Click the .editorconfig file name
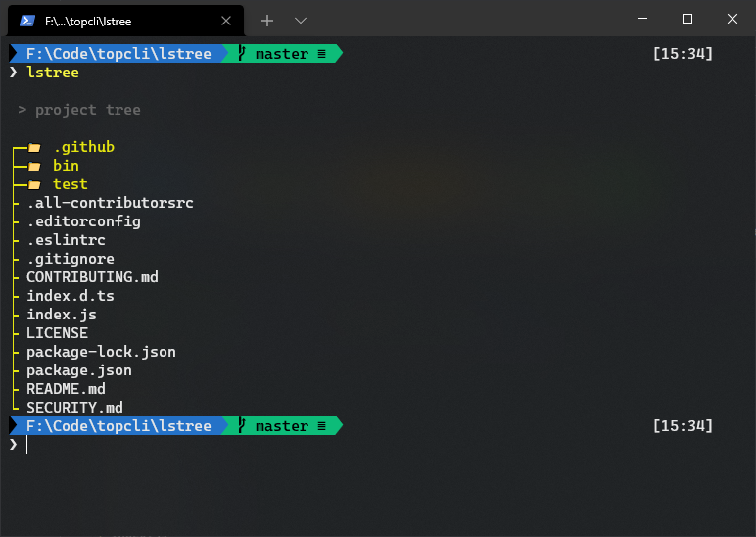 click(x=84, y=221)
